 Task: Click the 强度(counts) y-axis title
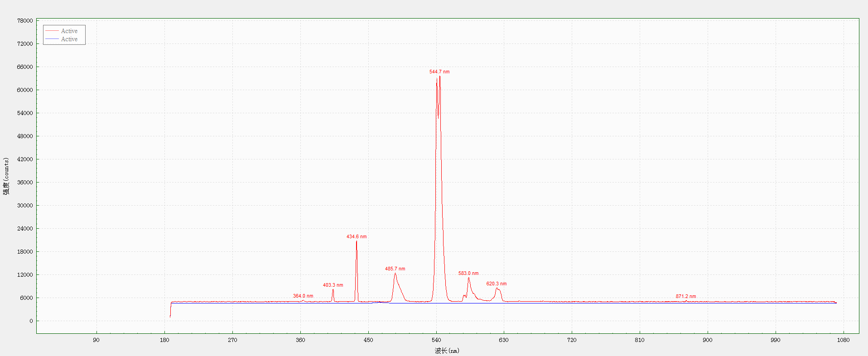6,176
